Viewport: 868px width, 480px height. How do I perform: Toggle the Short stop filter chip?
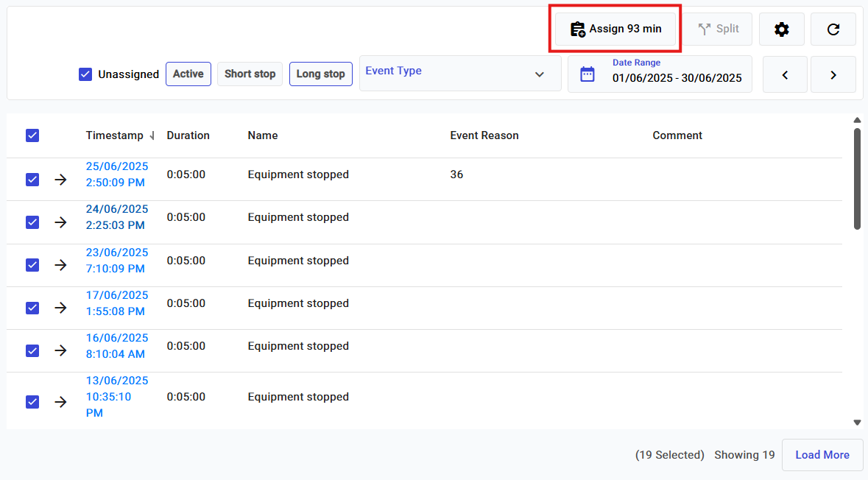click(250, 74)
